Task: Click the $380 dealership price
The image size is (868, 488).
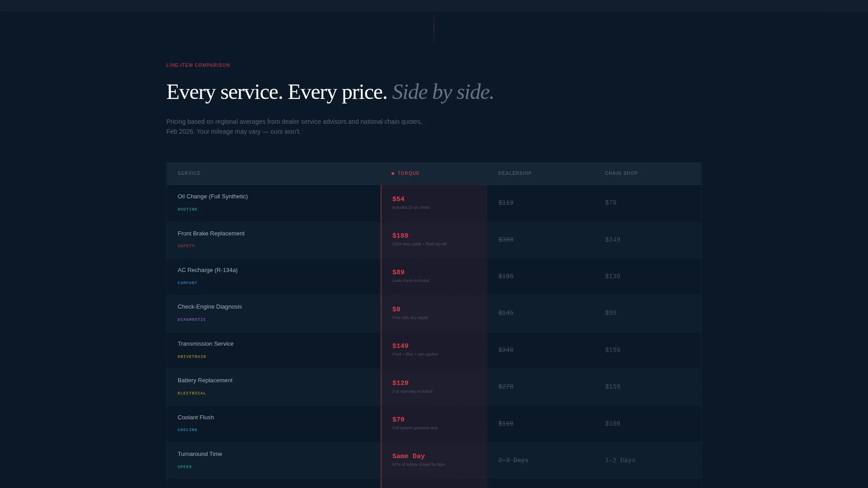Action: coord(506,240)
